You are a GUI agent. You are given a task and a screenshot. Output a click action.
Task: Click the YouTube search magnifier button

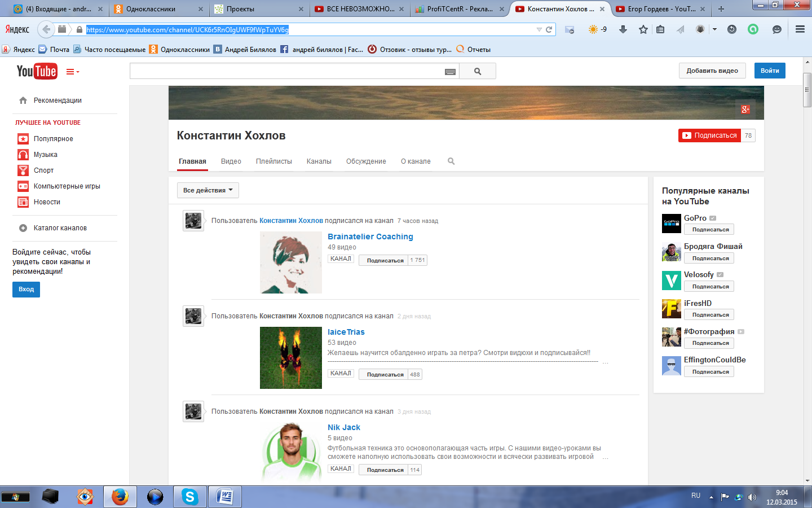point(478,71)
